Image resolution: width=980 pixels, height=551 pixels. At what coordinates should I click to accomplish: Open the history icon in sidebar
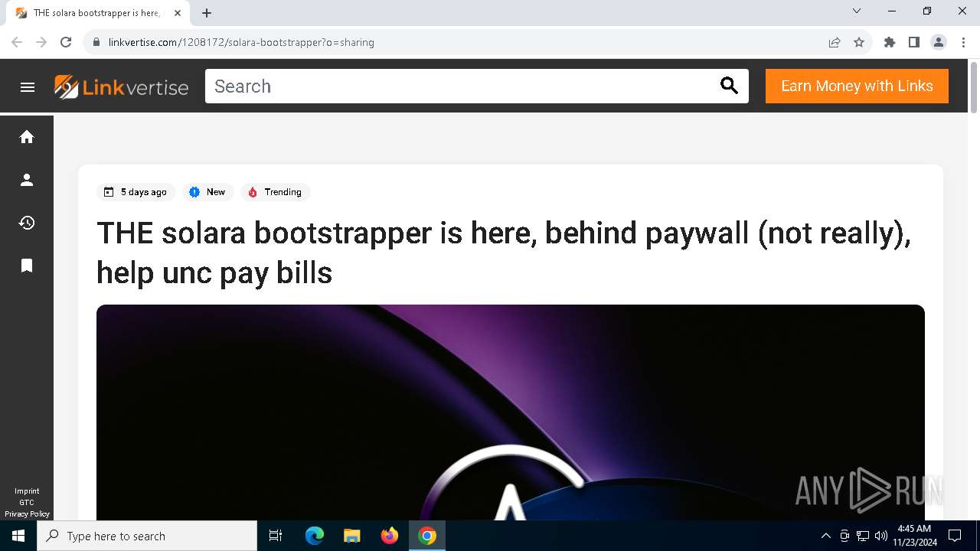(27, 223)
